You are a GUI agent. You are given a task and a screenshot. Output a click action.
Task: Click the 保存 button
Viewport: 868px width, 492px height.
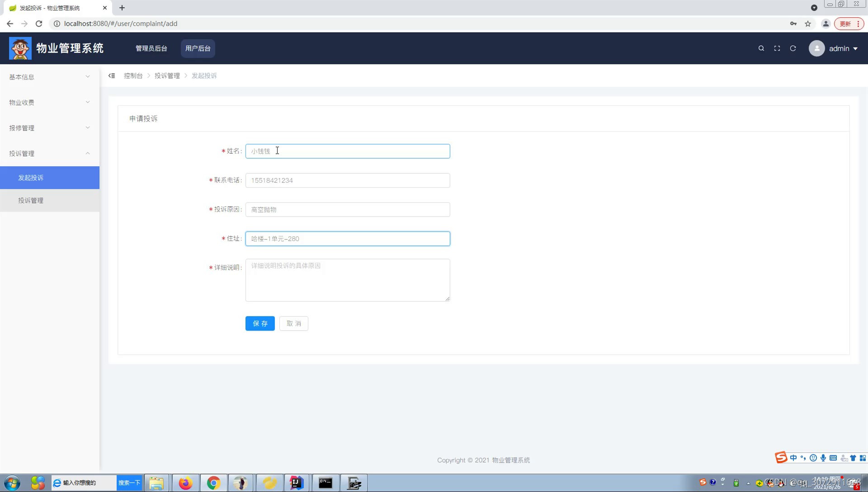coord(260,323)
